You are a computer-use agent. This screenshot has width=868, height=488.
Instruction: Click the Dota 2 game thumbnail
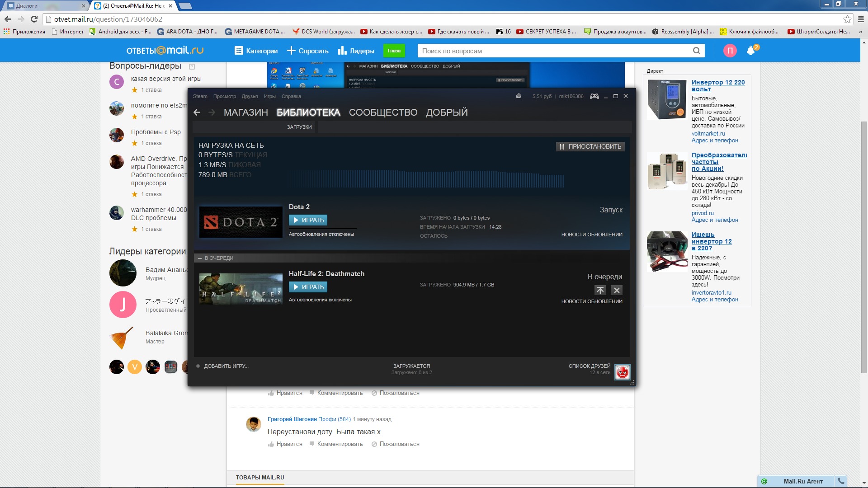pyautogui.click(x=241, y=222)
